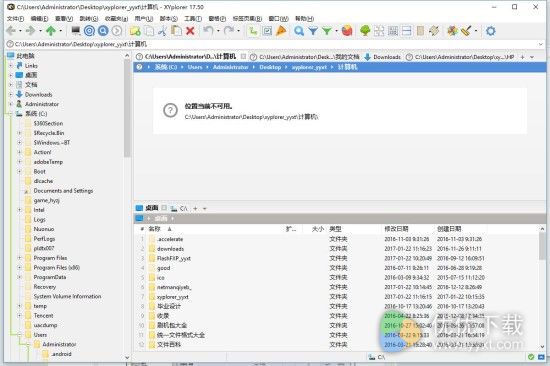Viewport: 550px width, 366px height.
Task: Select the Tencent tree folder
Action: [x=43, y=315]
